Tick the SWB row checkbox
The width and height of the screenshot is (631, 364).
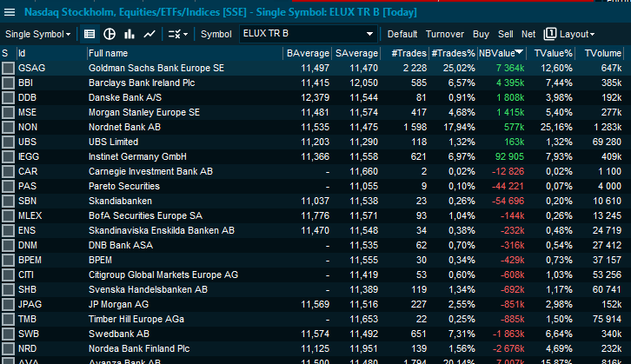pyautogui.click(x=8, y=334)
